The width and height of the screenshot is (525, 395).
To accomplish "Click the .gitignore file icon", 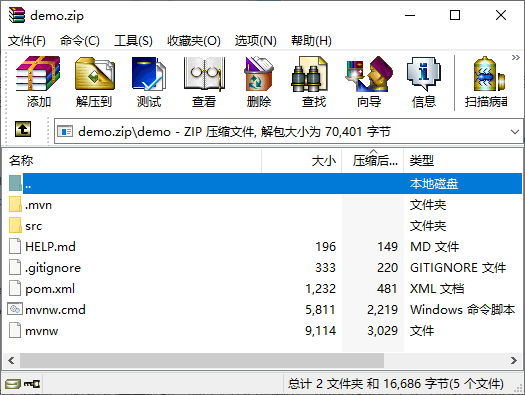I will (x=15, y=267).
